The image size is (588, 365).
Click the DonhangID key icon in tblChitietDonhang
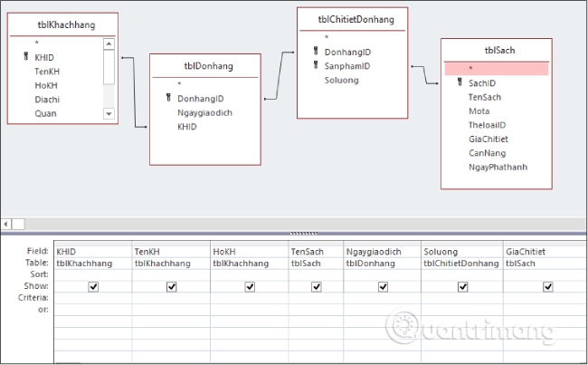(316, 51)
